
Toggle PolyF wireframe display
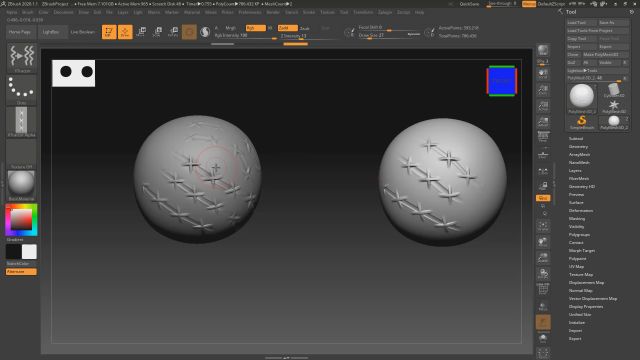coord(543,289)
